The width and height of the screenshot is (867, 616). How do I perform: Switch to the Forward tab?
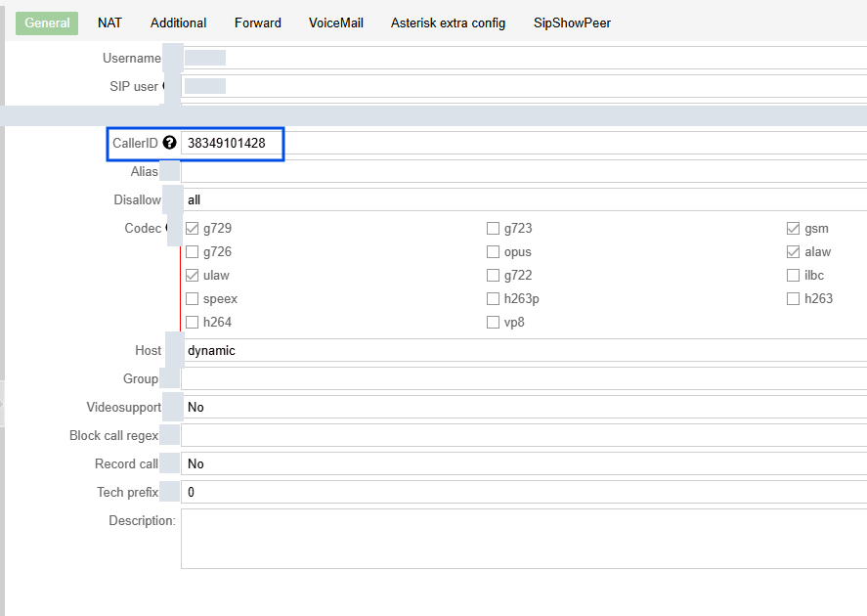258,23
